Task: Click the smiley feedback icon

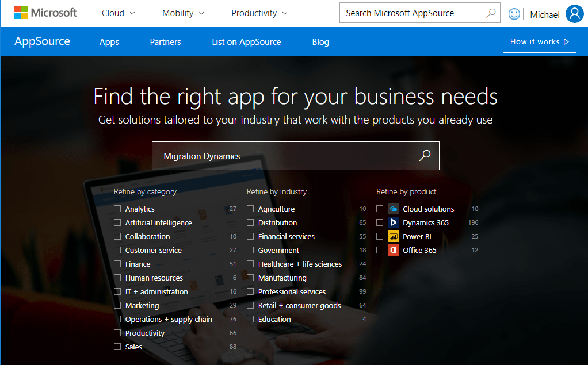Action: [x=514, y=14]
